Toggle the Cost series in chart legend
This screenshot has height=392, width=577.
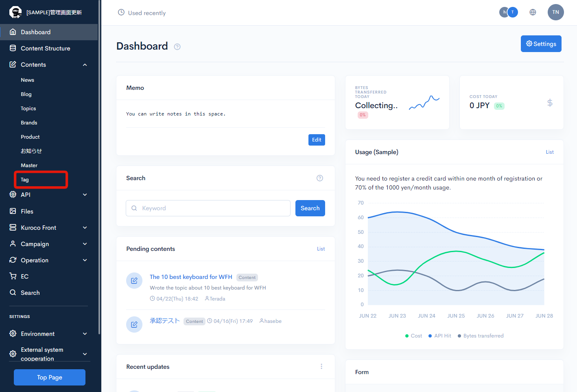pyautogui.click(x=413, y=336)
